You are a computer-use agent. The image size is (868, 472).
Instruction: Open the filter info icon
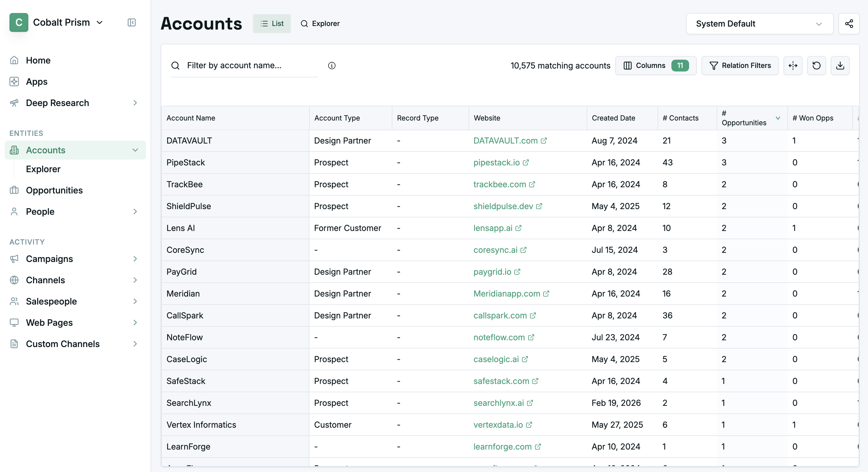[332, 65]
